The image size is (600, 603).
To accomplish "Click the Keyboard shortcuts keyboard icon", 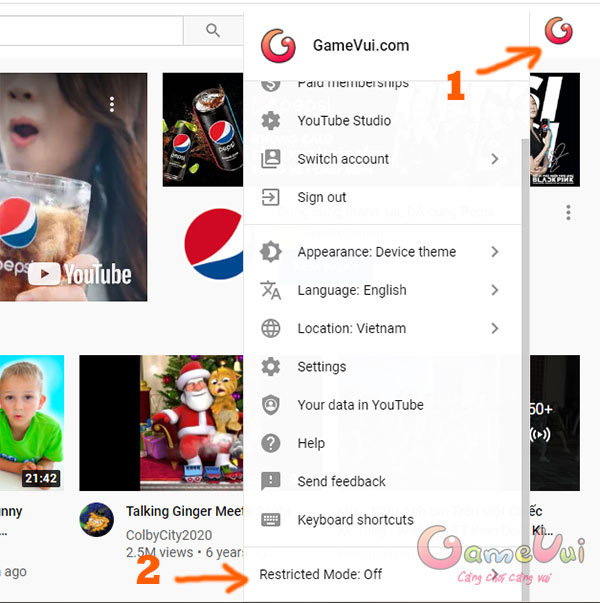I will point(271,520).
